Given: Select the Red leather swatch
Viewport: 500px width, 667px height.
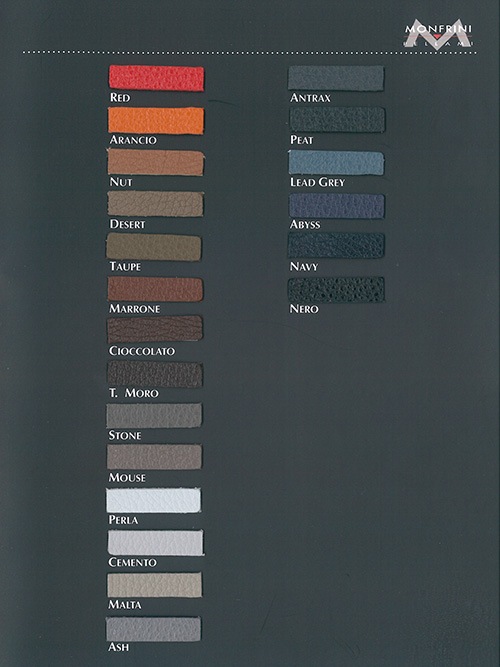Looking at the screenshot, I should (x=157, y=78).
